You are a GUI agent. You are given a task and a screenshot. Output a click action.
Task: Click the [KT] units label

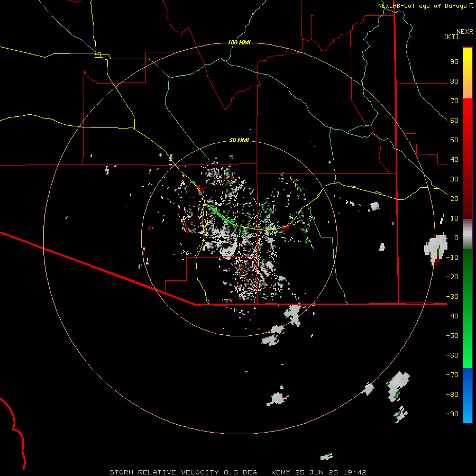tap(452, 36)
